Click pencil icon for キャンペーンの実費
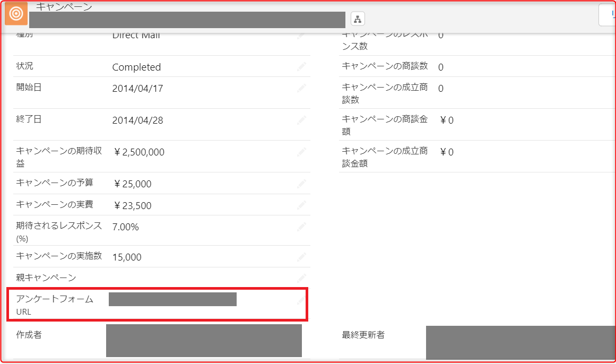 click(x=301, y=205)
